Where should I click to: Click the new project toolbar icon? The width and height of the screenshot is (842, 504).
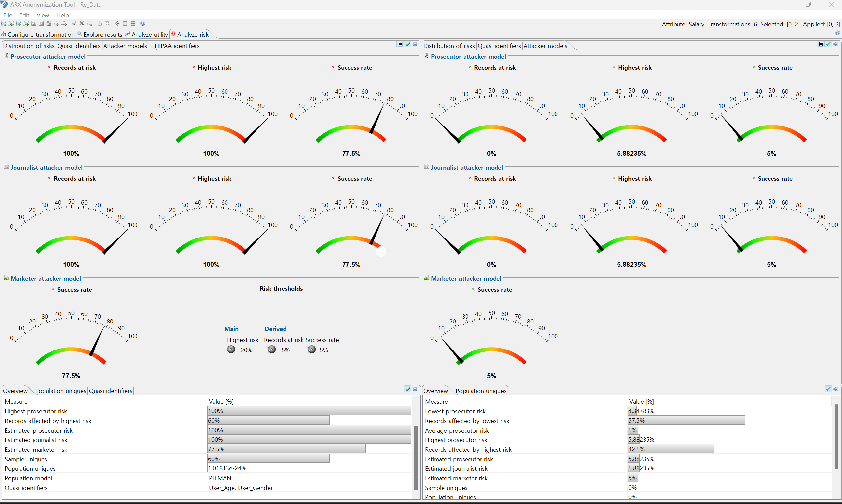tap(3, 24)
